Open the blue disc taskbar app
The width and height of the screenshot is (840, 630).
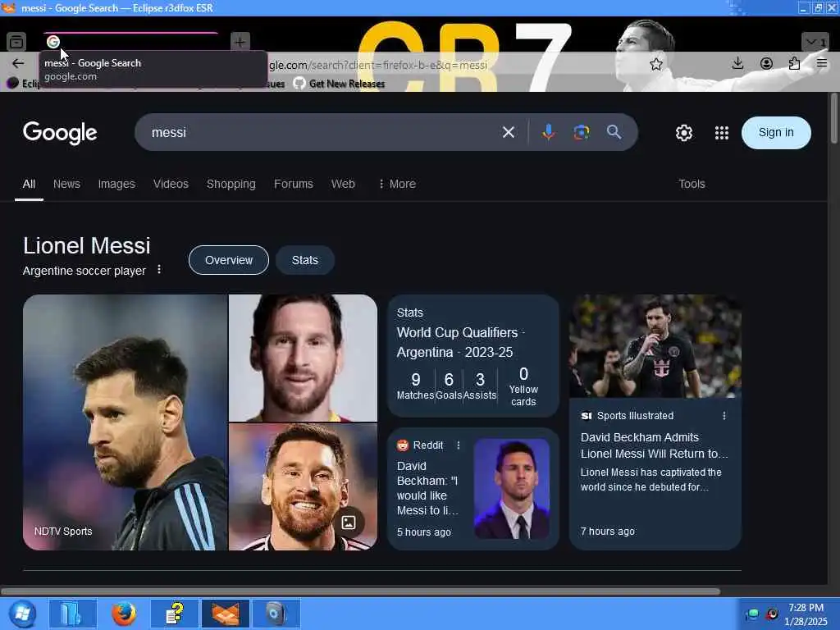(276, 614)
